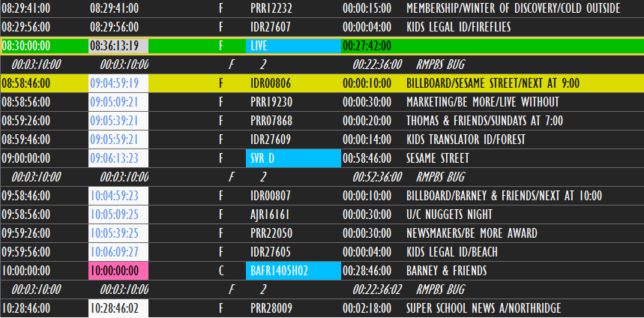Select BILLBOARD/SESAME STREET/NEXT AT 9:00 title
Viewport: 644px width, 318px height.
click(493, 83)
